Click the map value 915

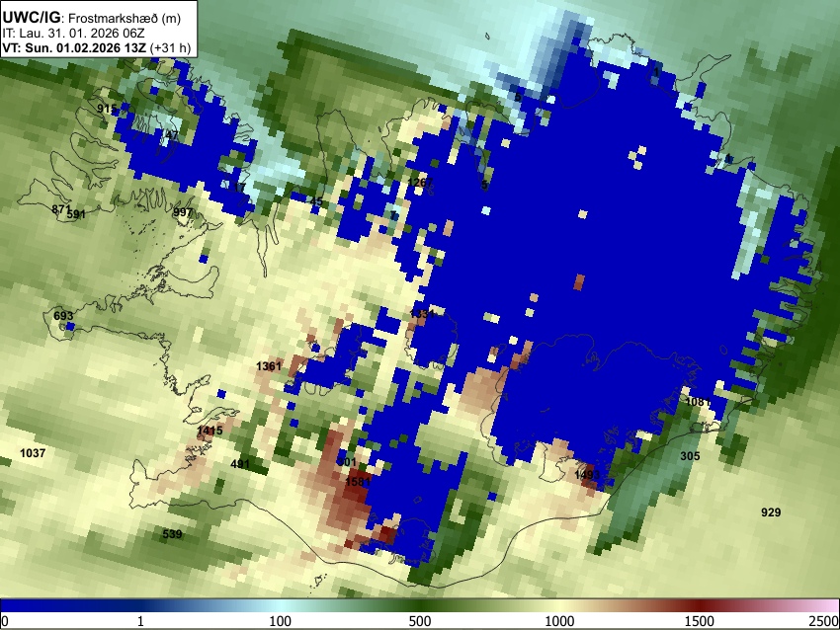coord(107,109)
